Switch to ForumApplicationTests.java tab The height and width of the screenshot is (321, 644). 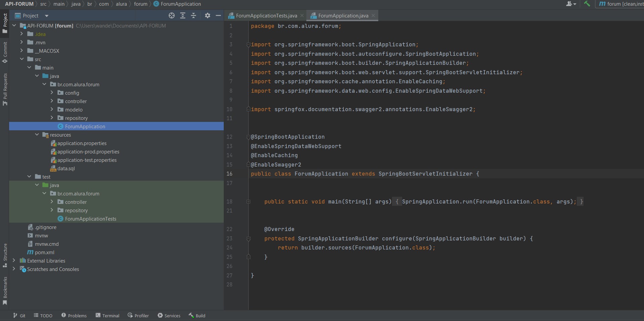tap(266, 16)
